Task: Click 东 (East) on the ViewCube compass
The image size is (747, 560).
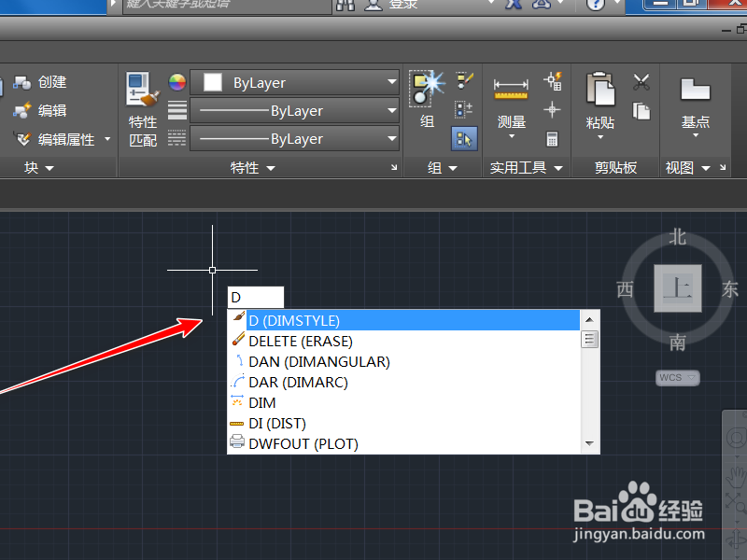Action: 730,289
